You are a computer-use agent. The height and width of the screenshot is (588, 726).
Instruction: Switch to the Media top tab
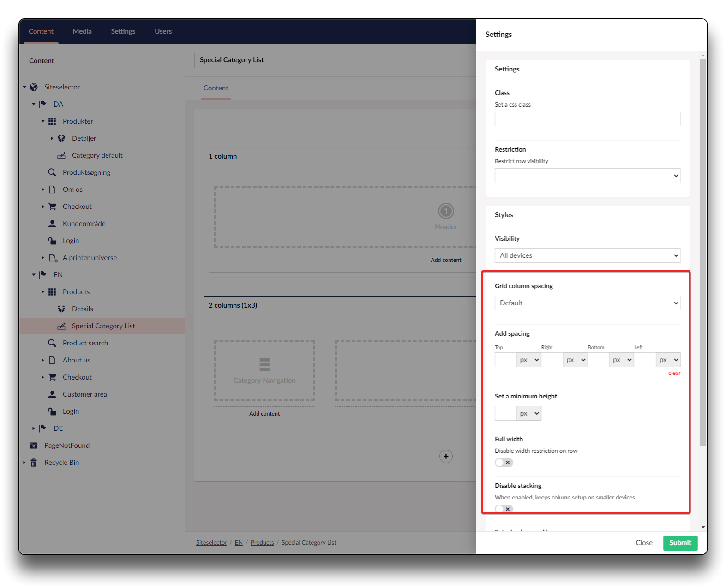82,31
